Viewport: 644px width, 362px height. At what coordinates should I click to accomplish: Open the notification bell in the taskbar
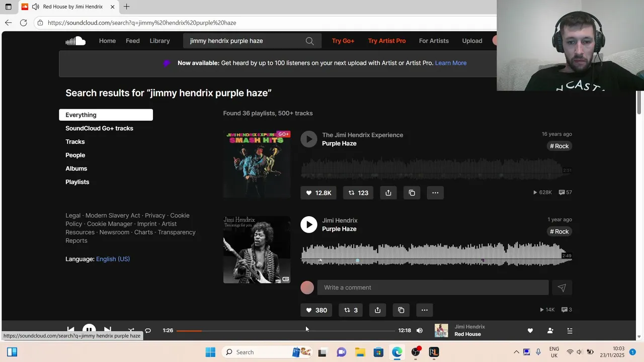pyautogui.click(x=633, y=352)
